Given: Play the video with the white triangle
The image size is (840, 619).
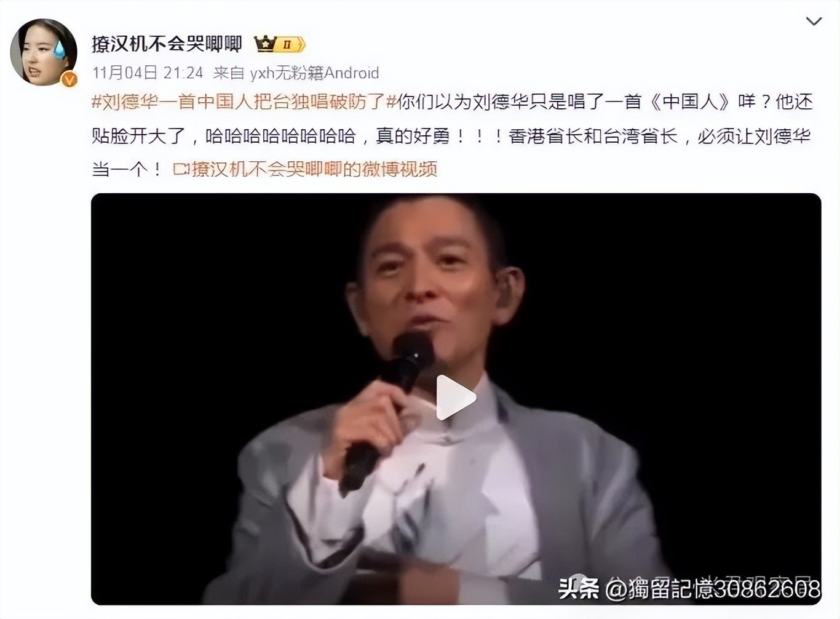Looking at the screenshot, I should pyautogui.click(x=456, y=397).
